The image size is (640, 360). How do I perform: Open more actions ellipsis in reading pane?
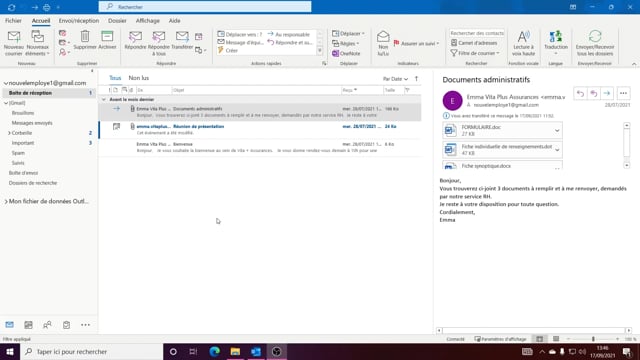pos(623,93)
